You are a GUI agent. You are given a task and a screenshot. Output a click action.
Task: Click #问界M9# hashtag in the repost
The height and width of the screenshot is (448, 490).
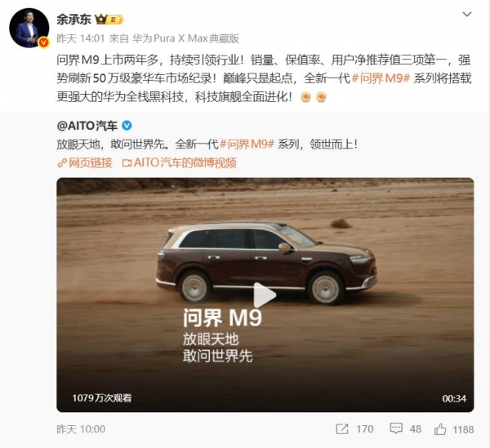click(247, 144)
